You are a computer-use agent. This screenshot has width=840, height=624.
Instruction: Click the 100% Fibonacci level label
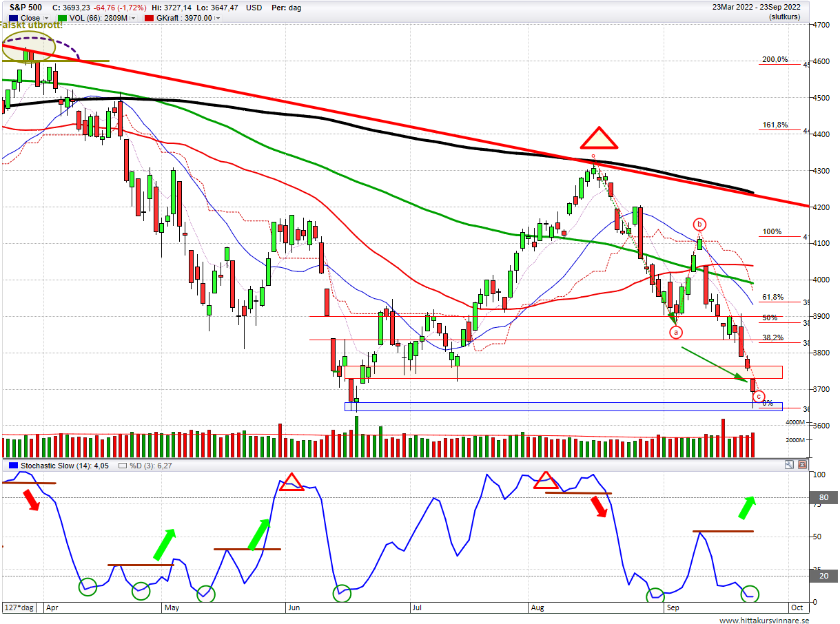coord(772,232)
